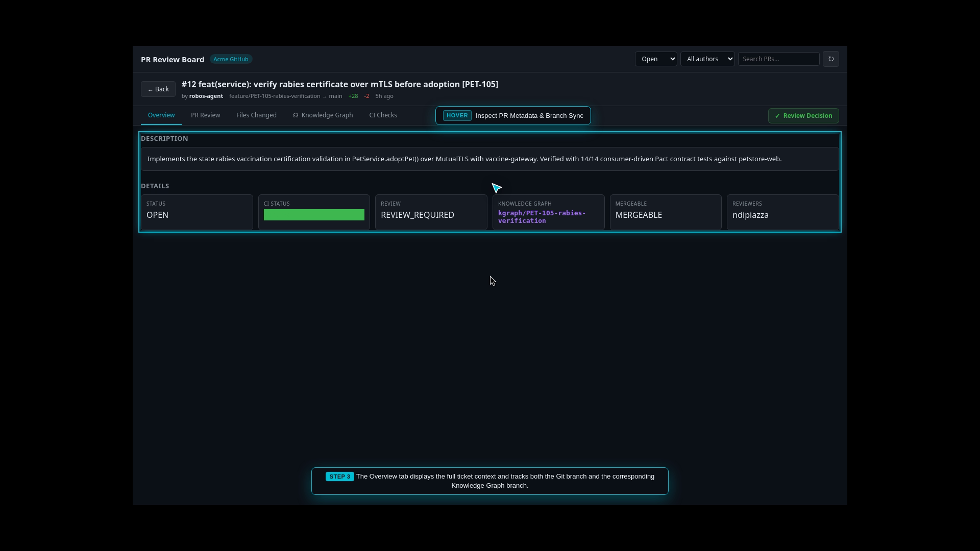980x551 pixels.
Task: Select the Overview tab
Action: pos(161,115)
